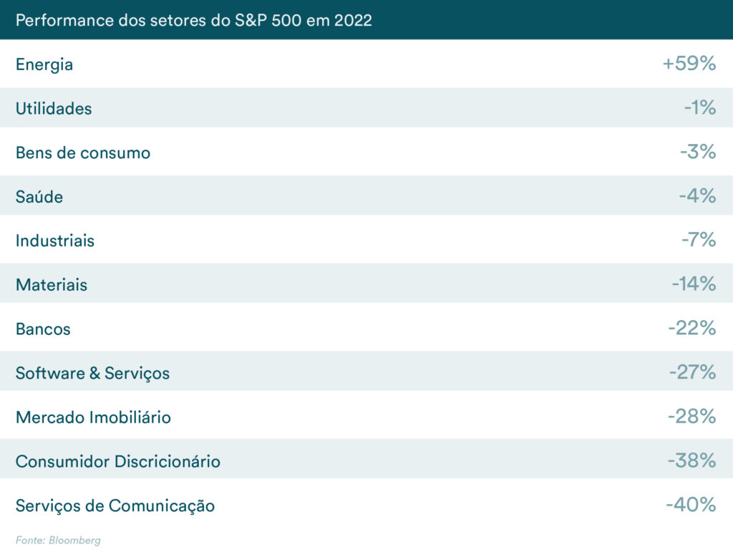
Task: Select the Consumidor Discricionário label
Action: tap(118, 462)
